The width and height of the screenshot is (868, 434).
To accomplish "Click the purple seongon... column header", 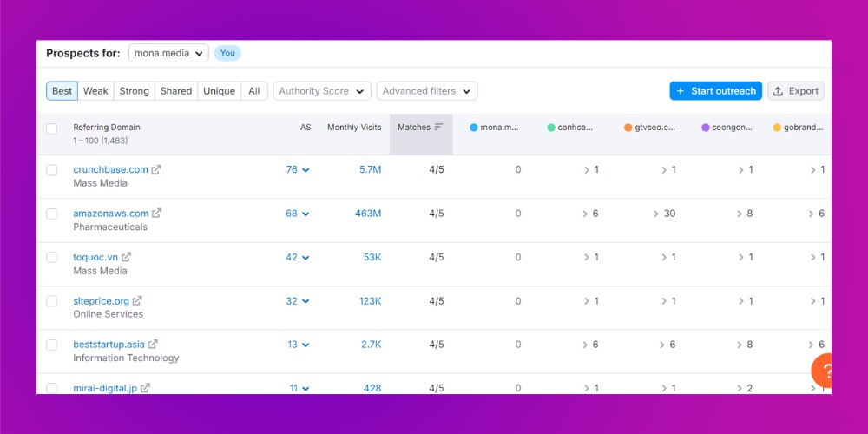I will [x=727, y=128].
